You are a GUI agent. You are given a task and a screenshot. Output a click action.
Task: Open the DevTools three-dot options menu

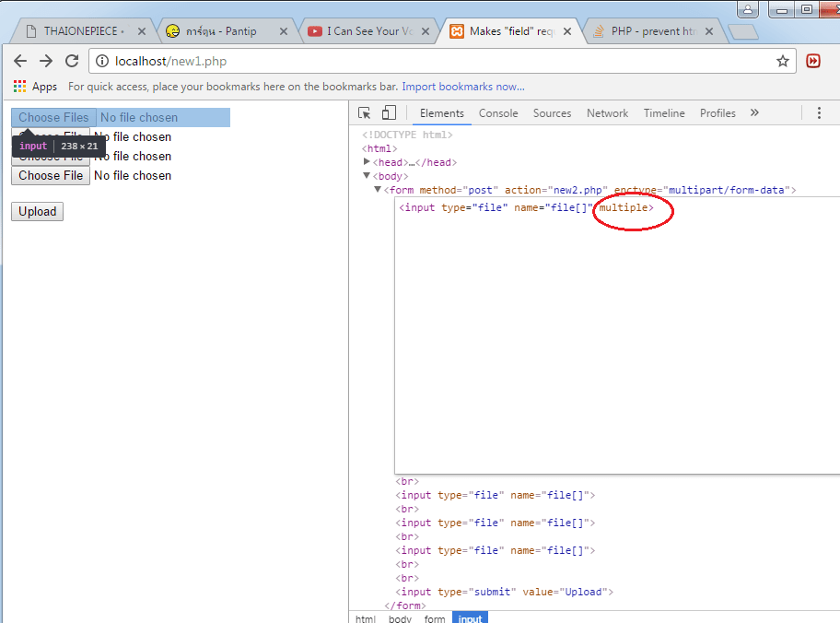tap(819, 113)
